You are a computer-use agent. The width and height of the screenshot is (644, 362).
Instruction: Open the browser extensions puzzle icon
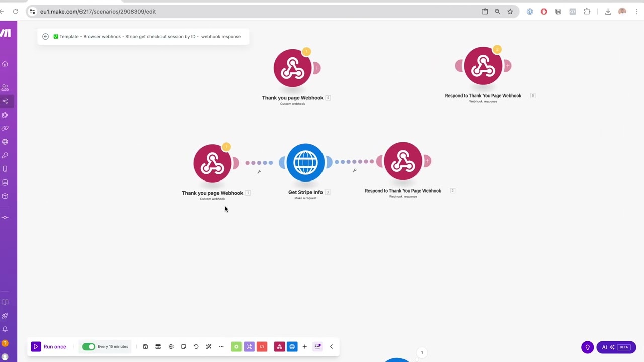coord(587,11)
